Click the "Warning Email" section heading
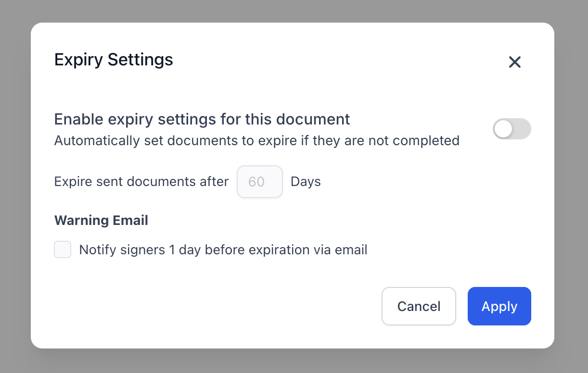The width and height of the screenshot is (588, 373). 101,220
